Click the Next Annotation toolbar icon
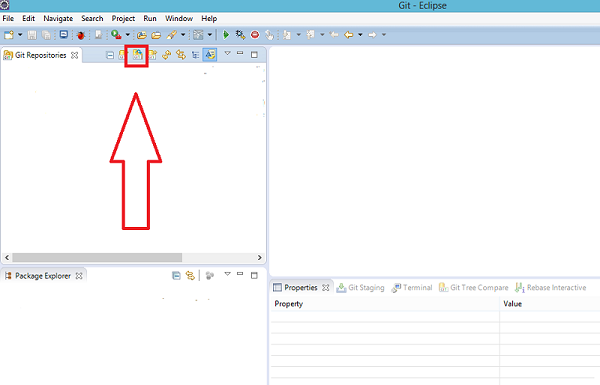 (287, 35)
